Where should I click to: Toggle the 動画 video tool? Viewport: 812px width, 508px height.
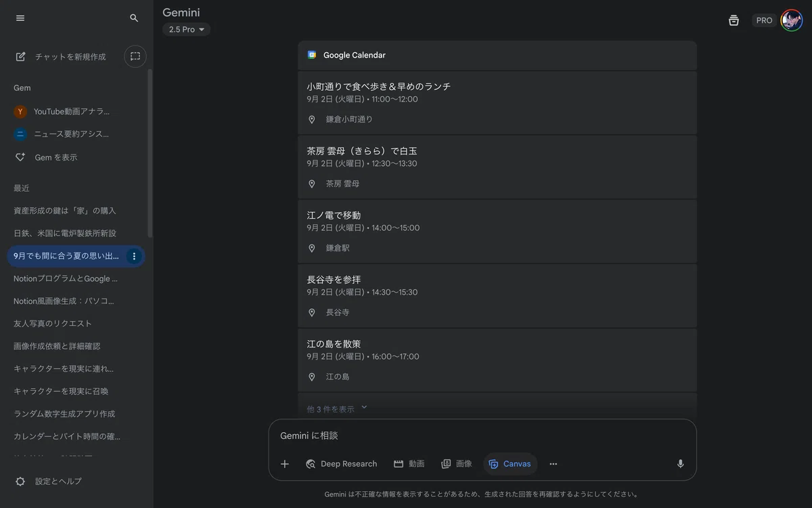click(x=409, y=464)
